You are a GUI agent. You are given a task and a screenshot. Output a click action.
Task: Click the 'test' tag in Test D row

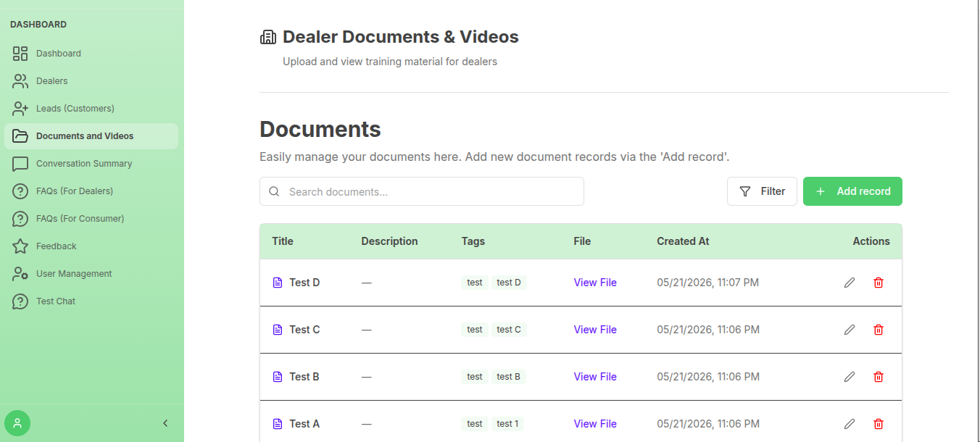click(x=475, y=283)
